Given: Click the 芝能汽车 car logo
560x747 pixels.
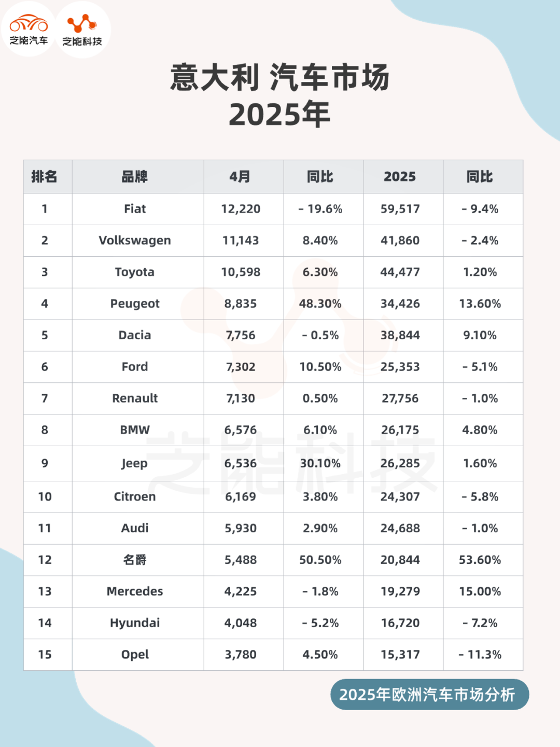Looking at the screenshot, I should [x=29, y=29].
